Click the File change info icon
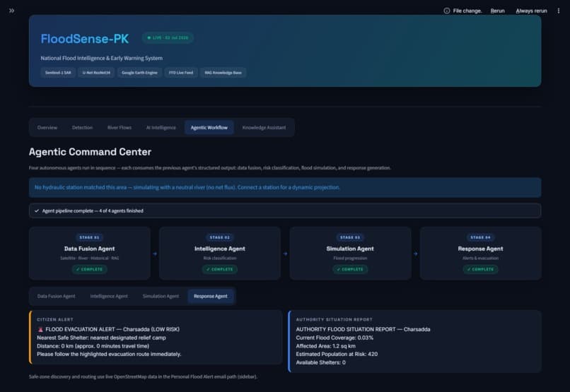The image size is (570, 392). [447, 11]
